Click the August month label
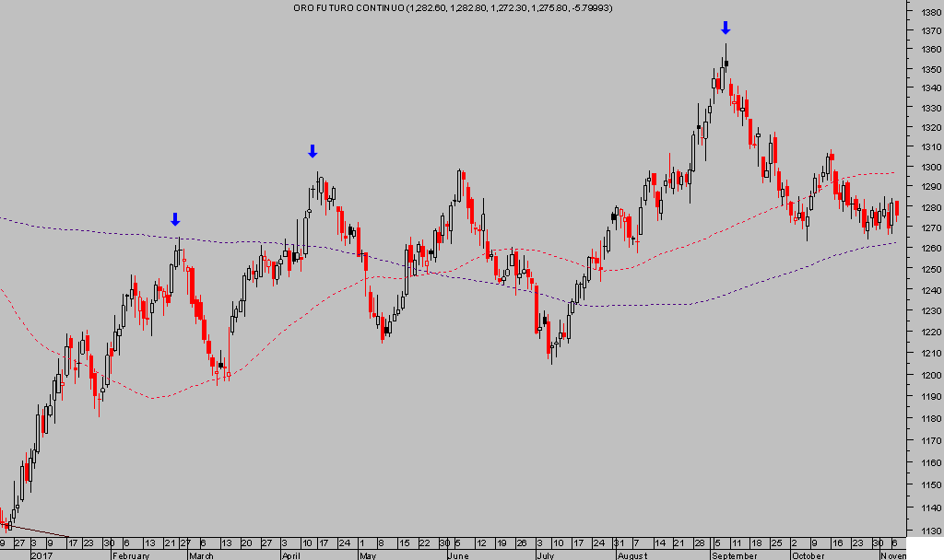Image resolution: width=944 pixels, height=560 pixels. tap(631, 555)
